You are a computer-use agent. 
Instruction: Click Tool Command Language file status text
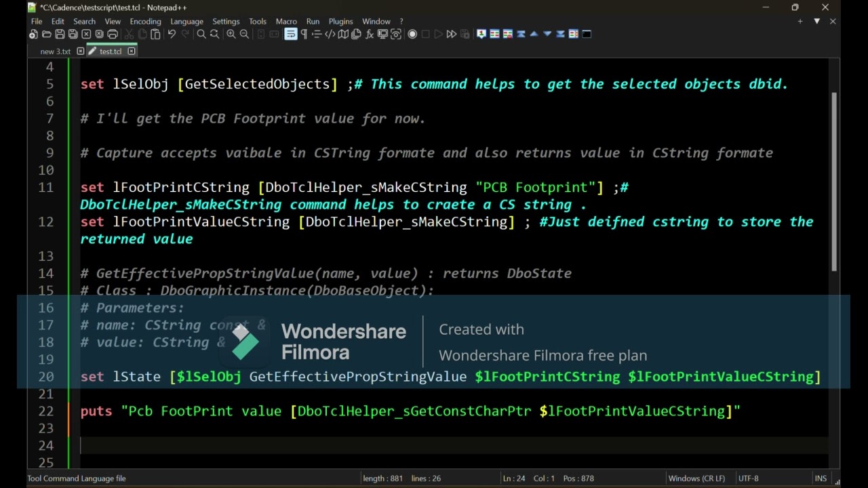77,479
